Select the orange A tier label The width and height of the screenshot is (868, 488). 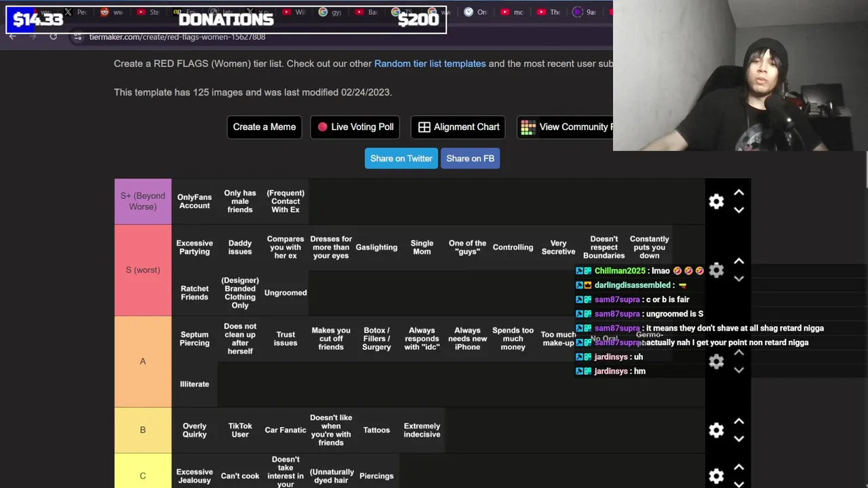pyautogui.click(x=142, y=361)
